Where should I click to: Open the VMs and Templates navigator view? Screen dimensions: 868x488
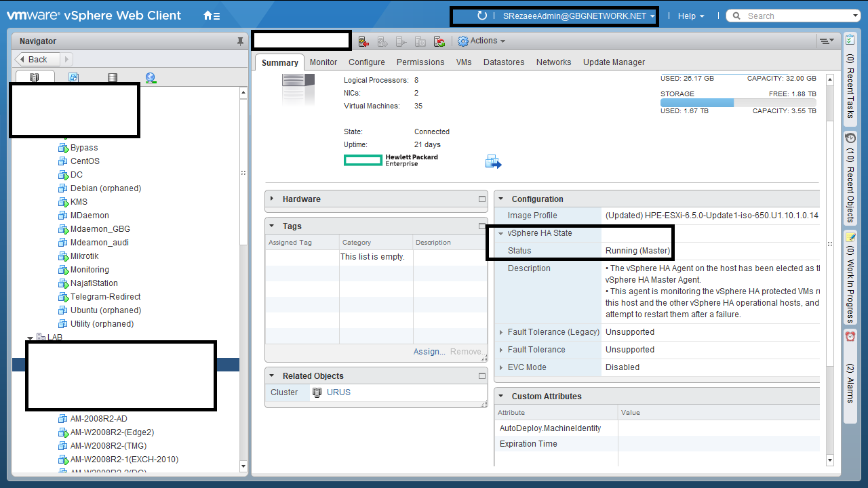(x=73, y=78)
